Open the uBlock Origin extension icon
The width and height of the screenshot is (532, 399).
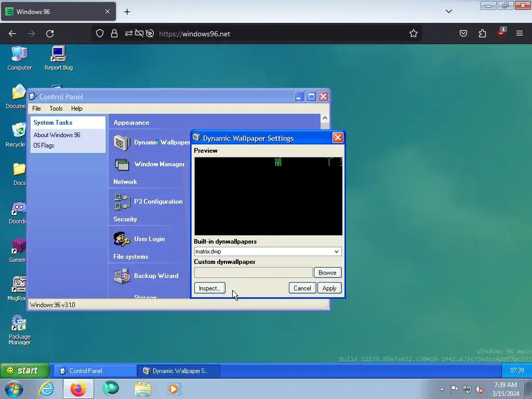coord(501,33)
